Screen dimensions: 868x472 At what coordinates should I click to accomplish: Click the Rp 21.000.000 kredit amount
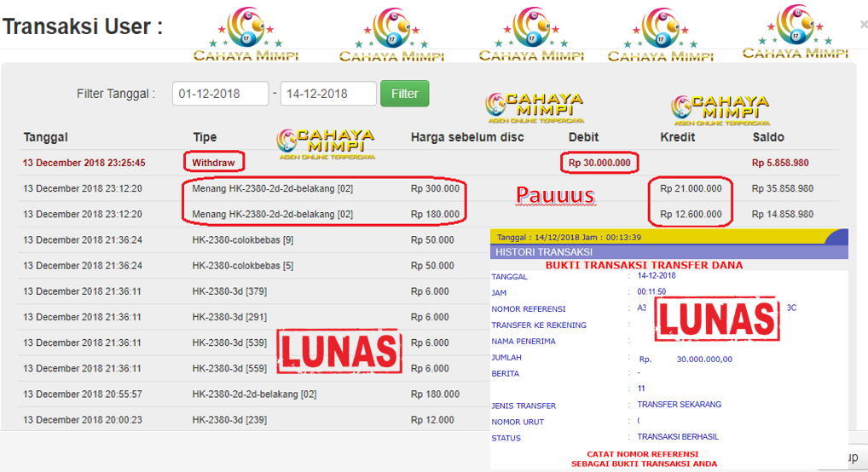tap(690, 189)
